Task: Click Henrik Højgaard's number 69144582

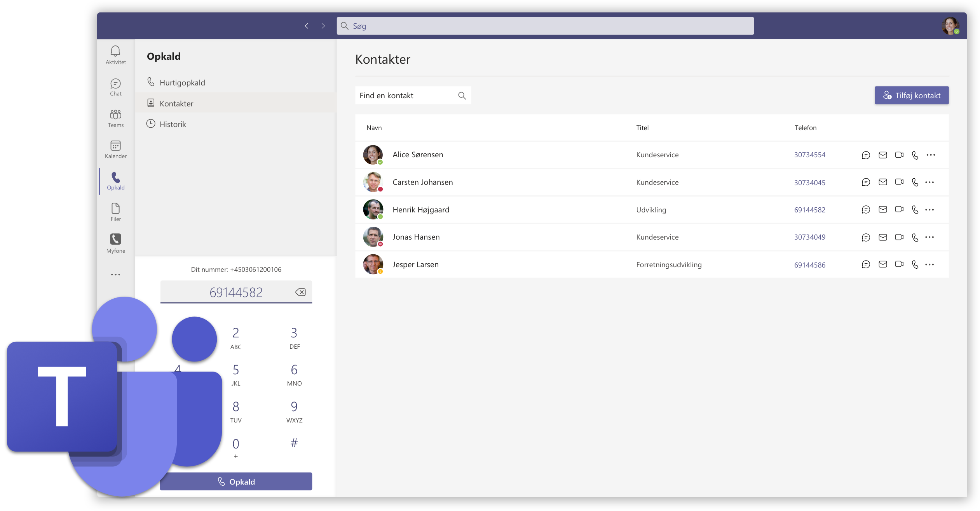Action: coord(809,210)
